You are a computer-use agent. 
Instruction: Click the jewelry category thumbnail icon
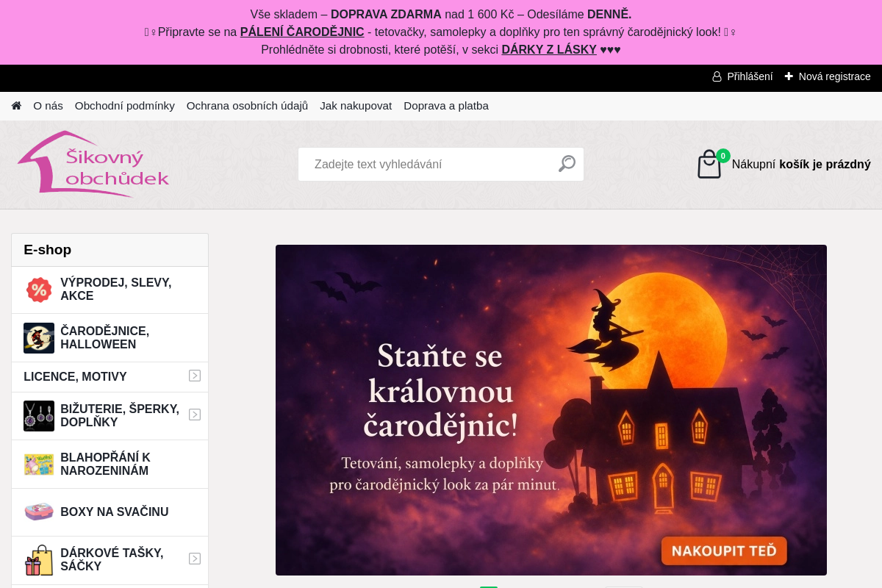[x=39, y=416]
